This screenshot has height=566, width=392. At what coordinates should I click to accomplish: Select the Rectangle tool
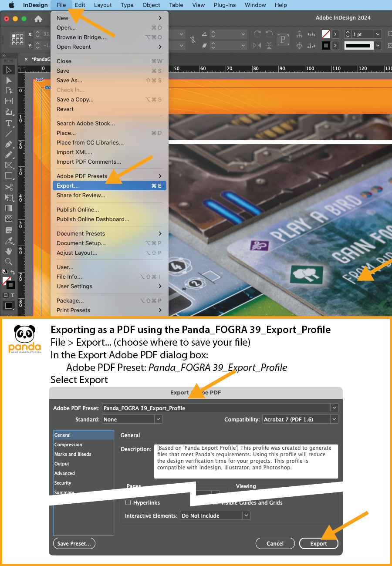pyautogui.click(x=9, y=175)
